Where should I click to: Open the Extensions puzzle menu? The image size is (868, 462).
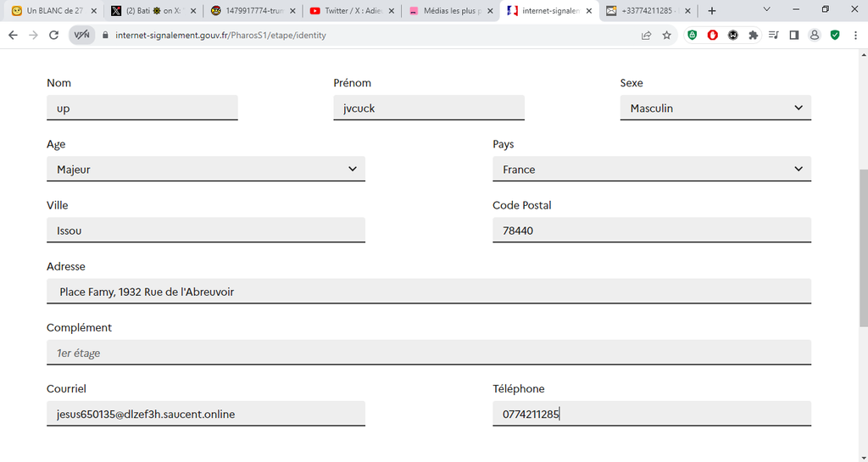[753, 35]
